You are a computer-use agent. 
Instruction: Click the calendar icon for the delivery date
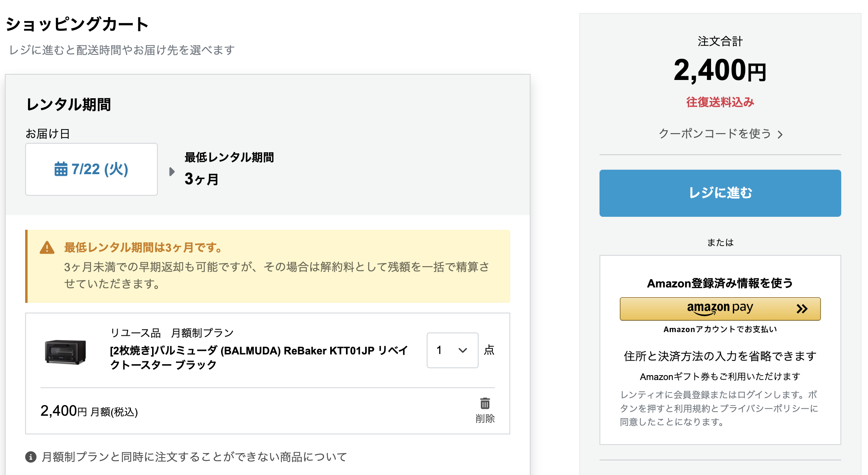pyautogui.click(x=61, y=169)
